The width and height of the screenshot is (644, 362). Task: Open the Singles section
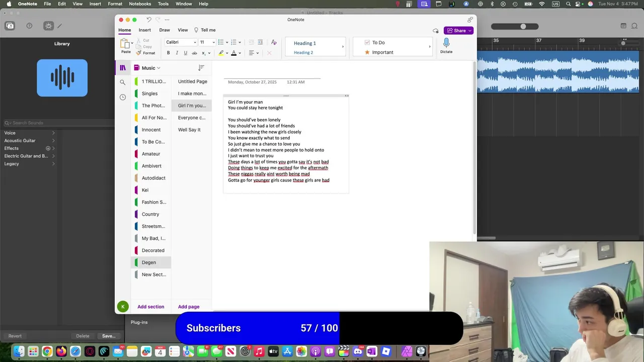(x=151, y=94)
